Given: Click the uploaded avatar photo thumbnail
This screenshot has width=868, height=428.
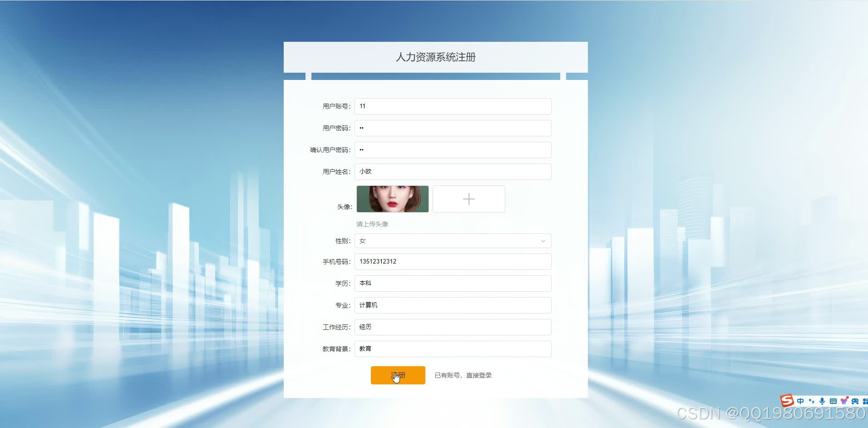Looking at the screenshot, I should pyautogui.click(x=392, y=199).
